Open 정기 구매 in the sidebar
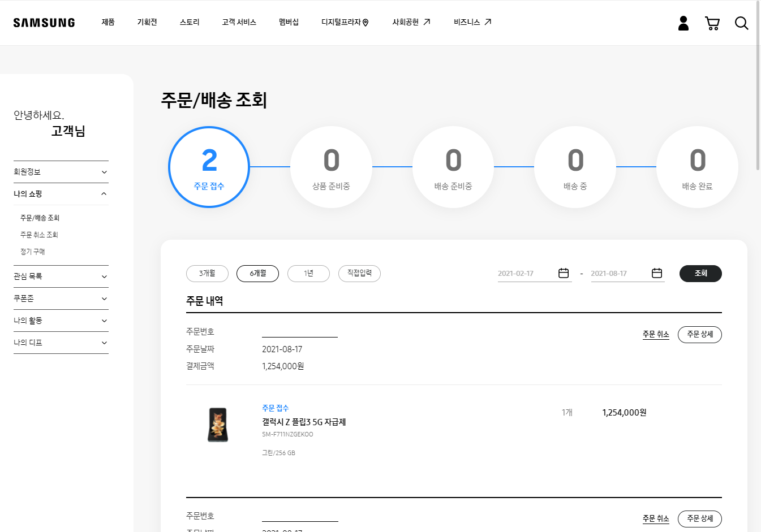Viewport: 761px width, 532px height. (32, 252)
